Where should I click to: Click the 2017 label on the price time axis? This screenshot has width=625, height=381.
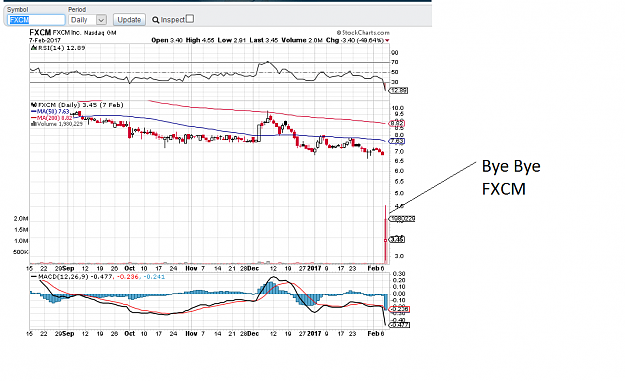tap(314, 269)
